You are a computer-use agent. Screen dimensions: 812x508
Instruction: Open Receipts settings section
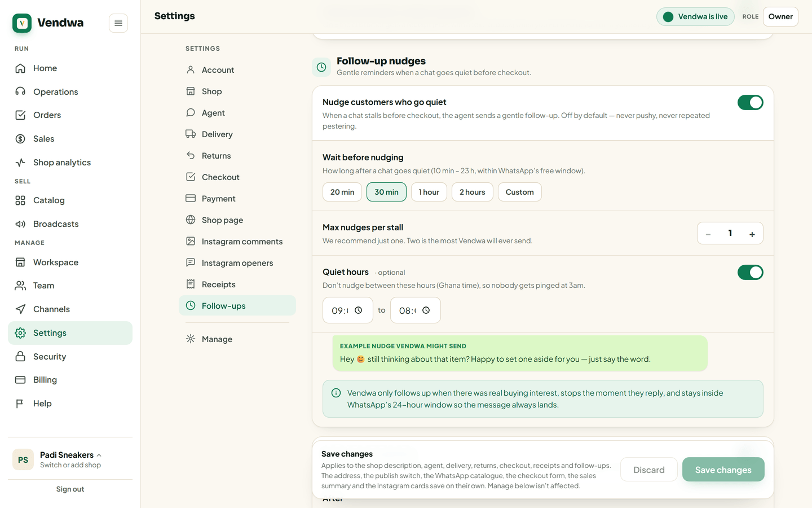tap(237, 284)
